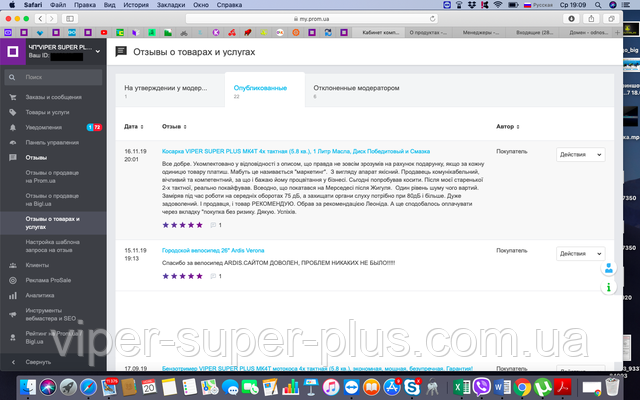Open the Orders and messages cart icon
Image resolution: width=640 pixels, height=400 pixels.
click(13, 97)
